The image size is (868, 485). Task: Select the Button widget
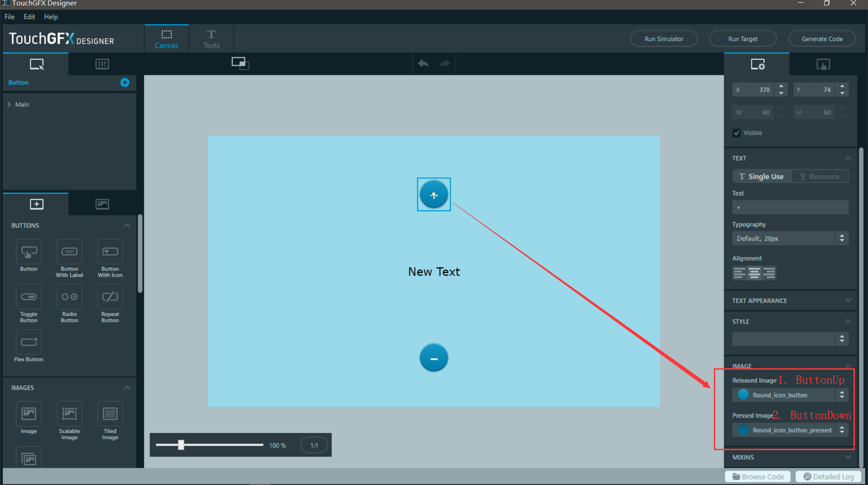29,256
